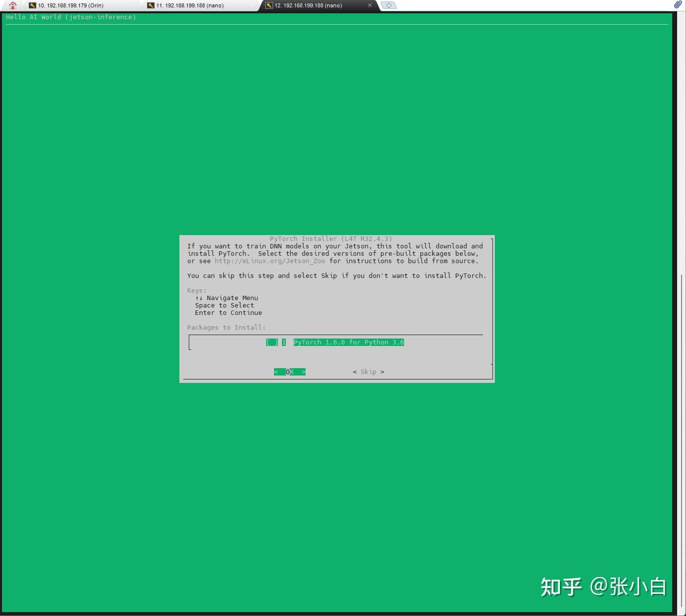Click package number 1 label
The height and width of the screenshot is (616, 686).
[x=284, y=342]
